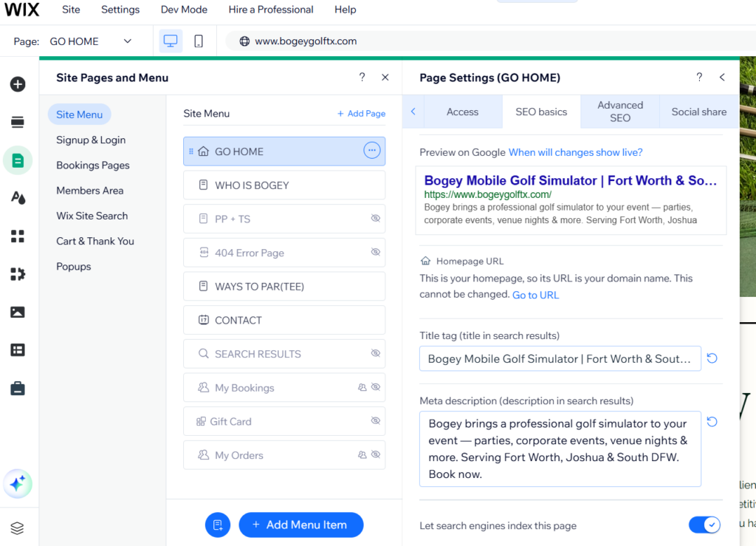The width and height of the screenshot is (756, 546).
Task: Open the Site Design droplet icon
Action: click(x=18, y=197)
